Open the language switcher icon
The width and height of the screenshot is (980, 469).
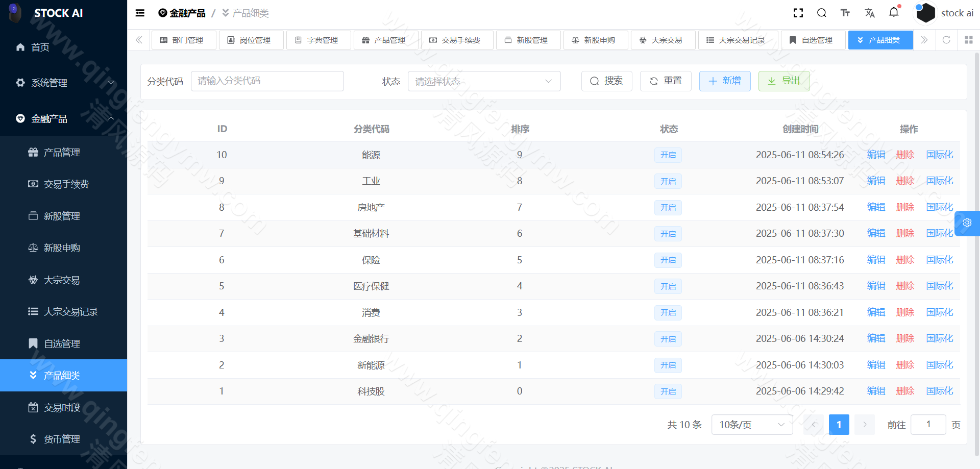[x=870, y=13]
